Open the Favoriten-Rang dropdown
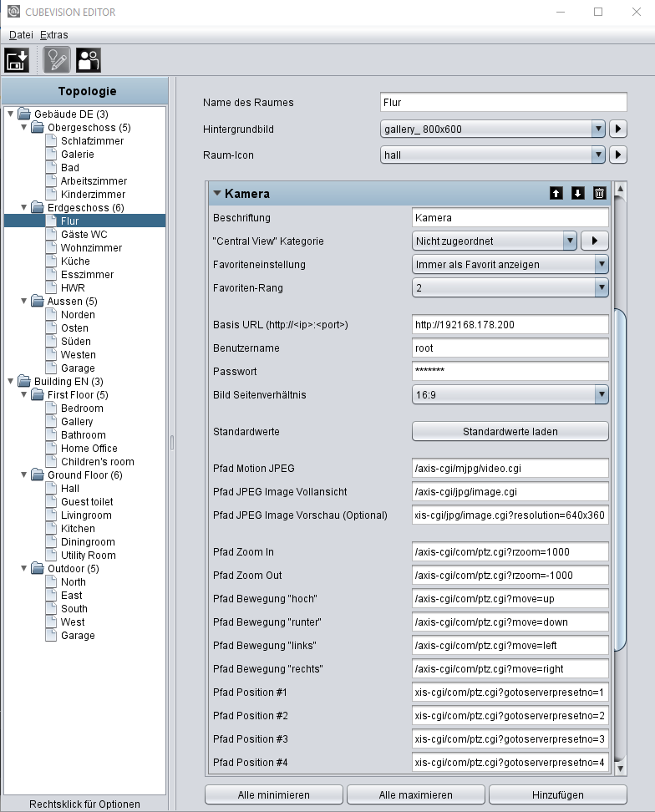The width and height of the screenshot is (655, 812). coord(510,288)
